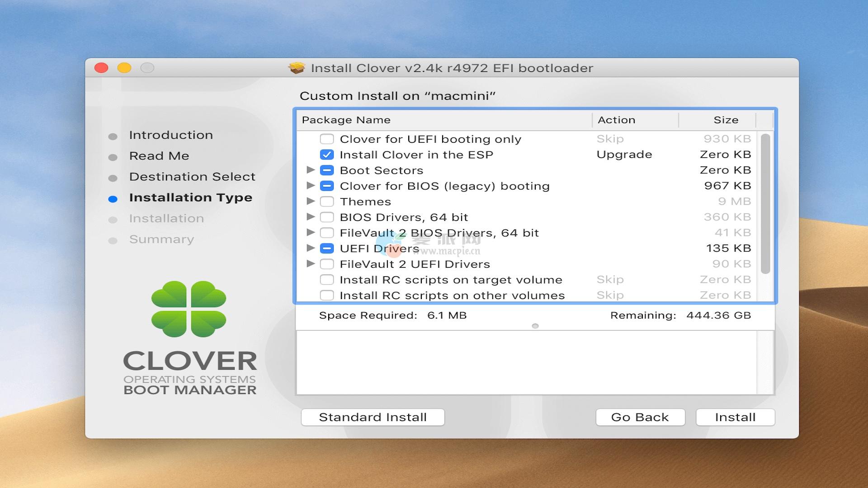Click the "930 KB" size value
Screen dimensions: 868x488
pos(727,139)
